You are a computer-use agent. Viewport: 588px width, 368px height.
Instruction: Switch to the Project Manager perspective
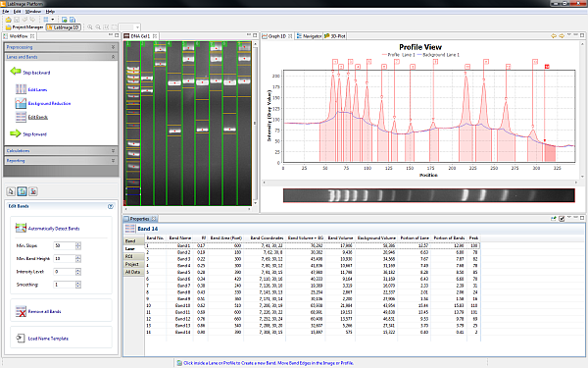click(x=24, y=27)
